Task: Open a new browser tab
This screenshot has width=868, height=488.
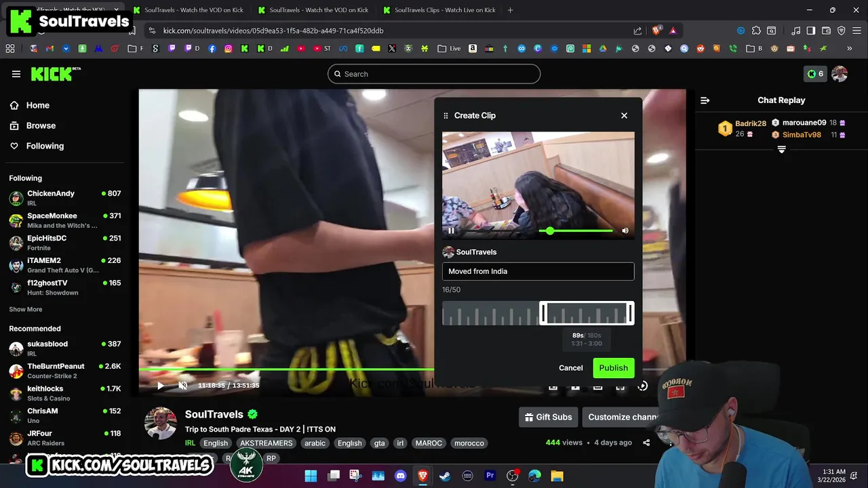Action: pyautogui.click(x=511, y=10)
